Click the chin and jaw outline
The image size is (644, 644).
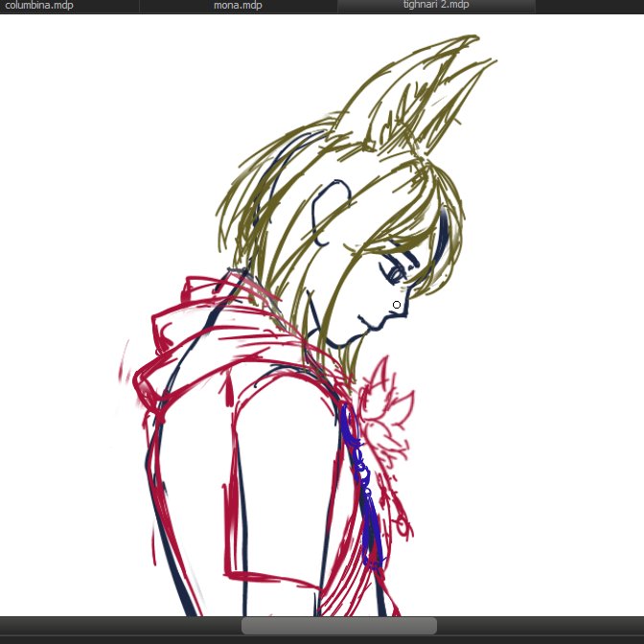click(x=334, y=334)
